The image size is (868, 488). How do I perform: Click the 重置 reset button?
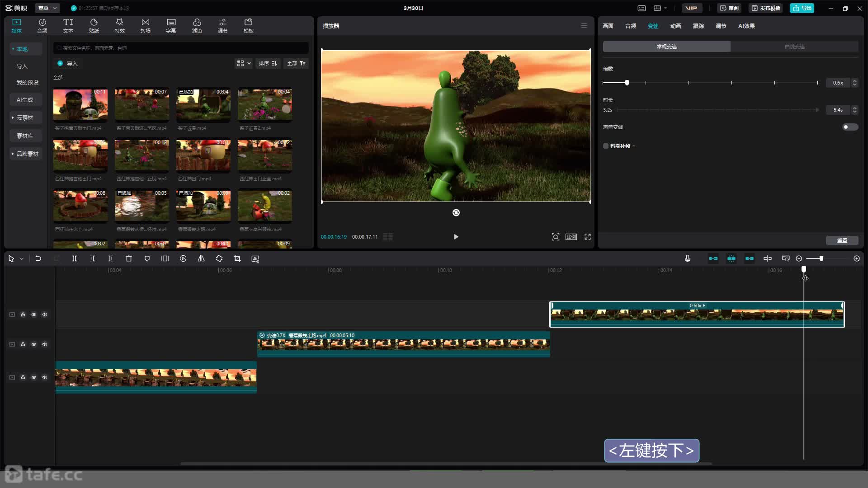(x=842, y=240)
